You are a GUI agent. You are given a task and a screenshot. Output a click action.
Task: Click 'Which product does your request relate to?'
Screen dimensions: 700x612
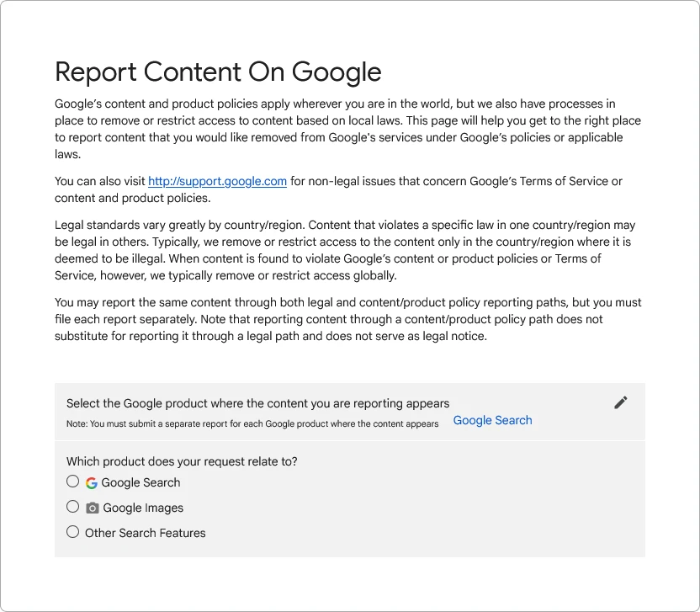[182, 461]
